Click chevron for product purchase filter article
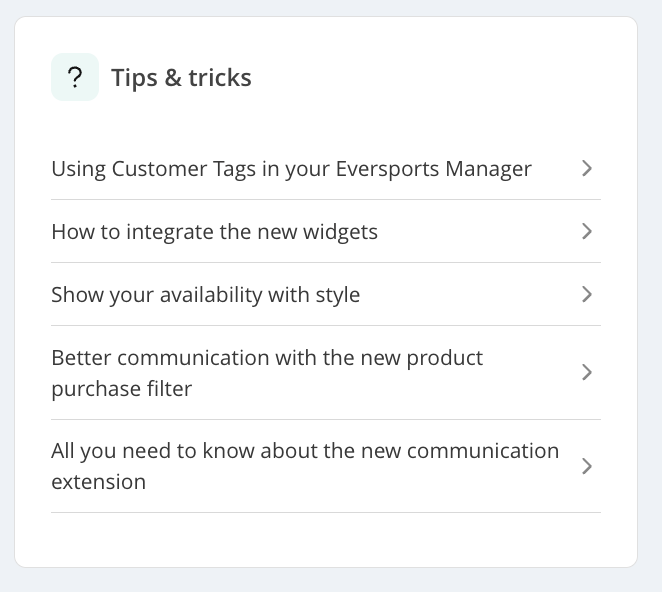 point(586,372)
